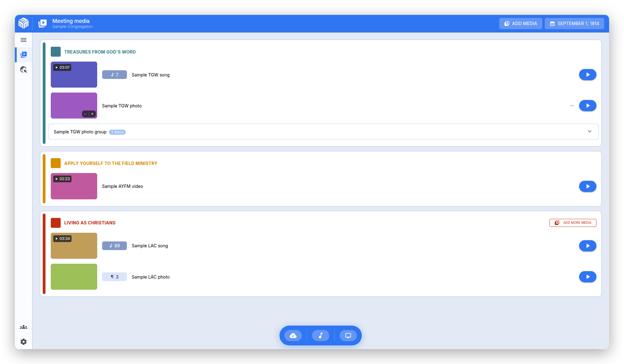Open settings gear in sidebar

tap(24, 342)
